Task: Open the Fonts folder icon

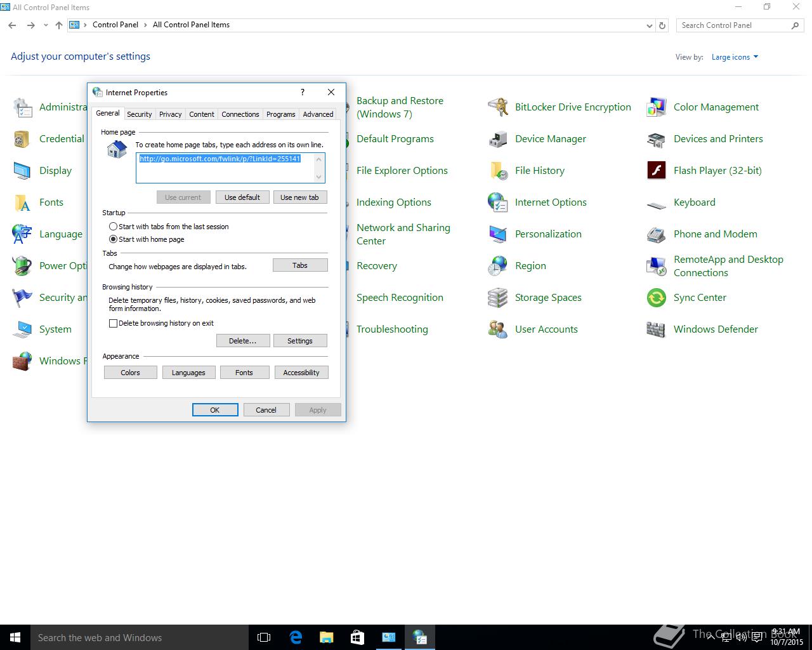Action: 22,202
